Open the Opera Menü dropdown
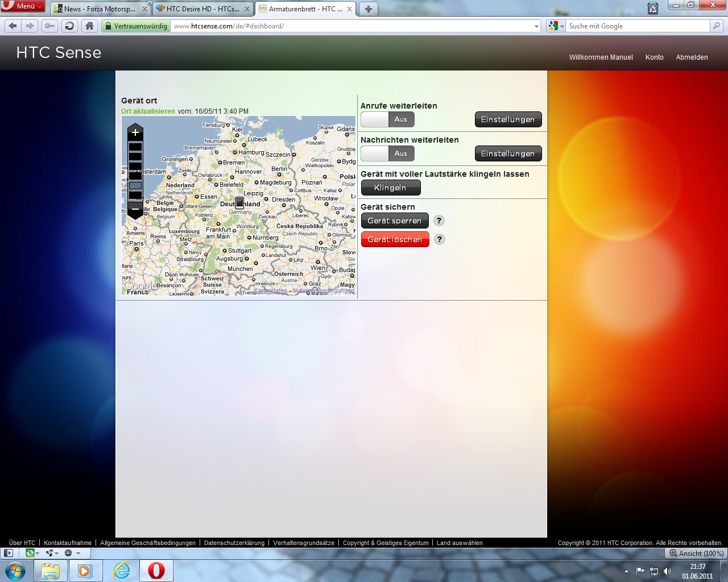The width and height of the screenshot is (728, 582). [x=23, y=6]
